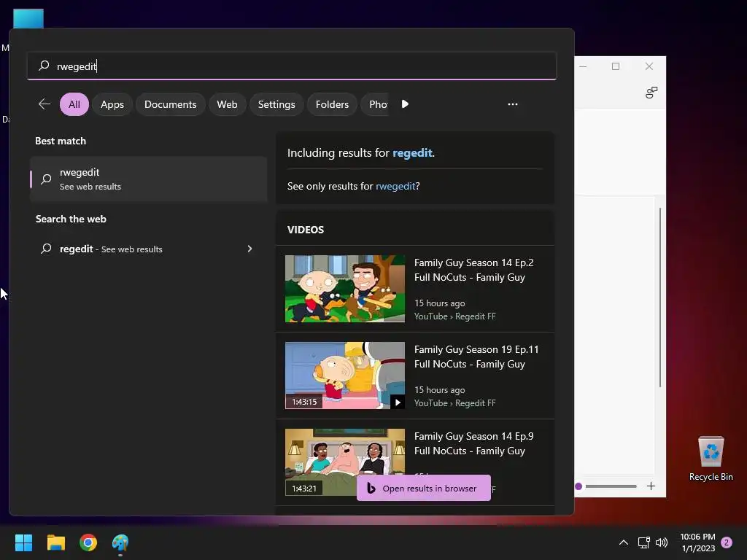
Task: Open File Explorer from taskbar
Action: (55, 542)
